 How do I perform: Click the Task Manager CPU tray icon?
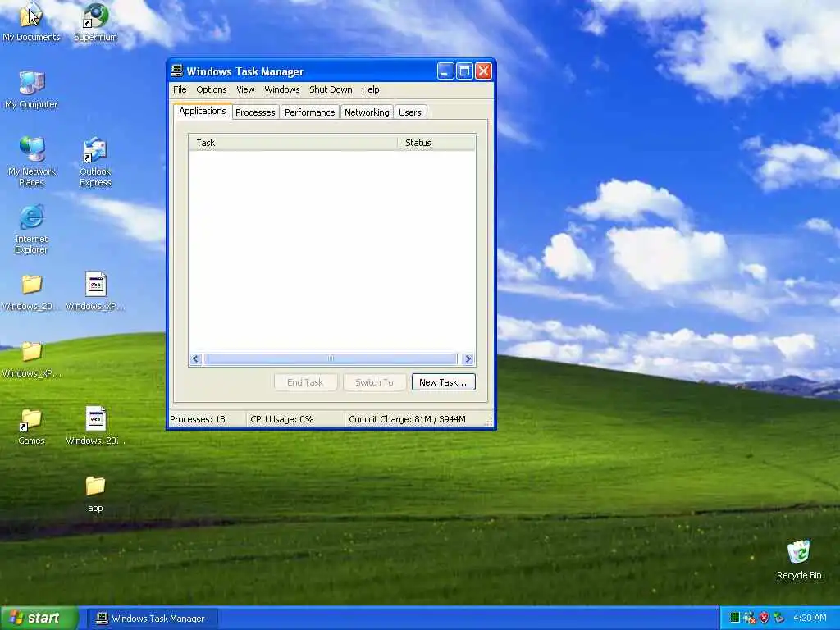pos(735,618)
